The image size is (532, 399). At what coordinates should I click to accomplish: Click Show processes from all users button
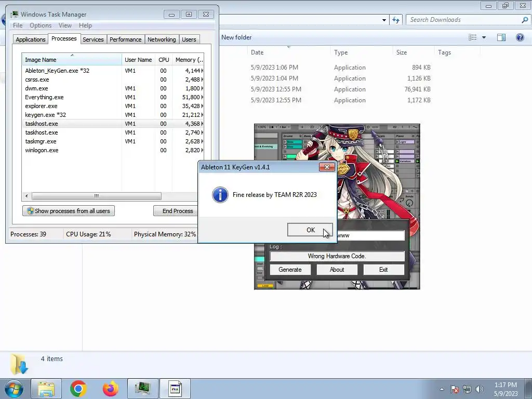69,211
